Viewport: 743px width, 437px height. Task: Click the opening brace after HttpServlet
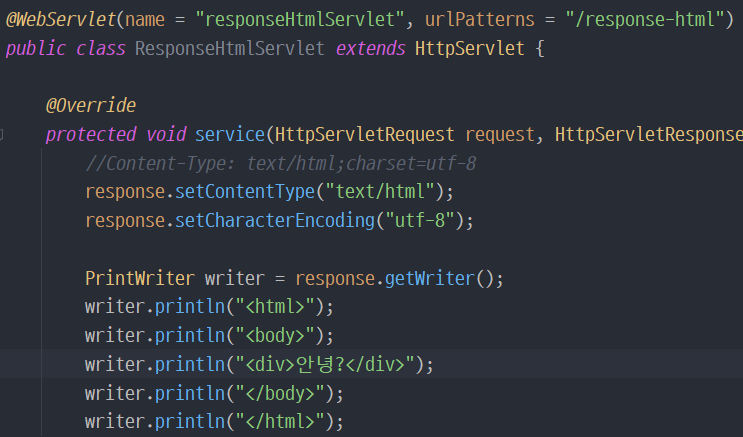(540, 48)
